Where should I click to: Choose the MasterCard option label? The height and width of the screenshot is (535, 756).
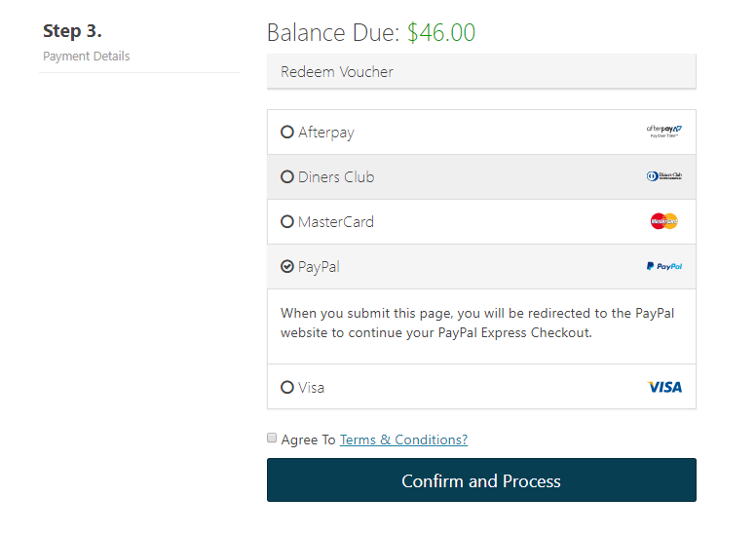coord(335,222)
